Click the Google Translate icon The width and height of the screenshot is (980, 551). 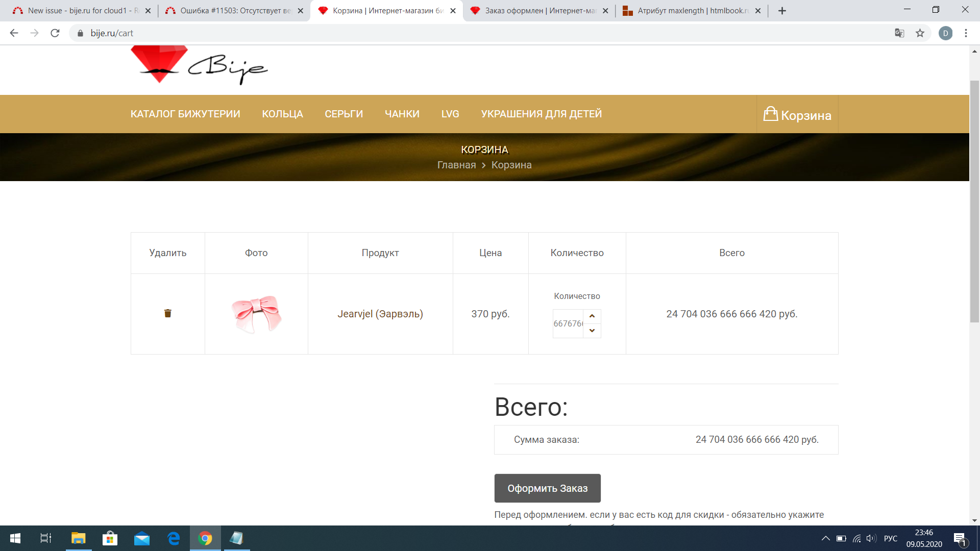[899, 33]
